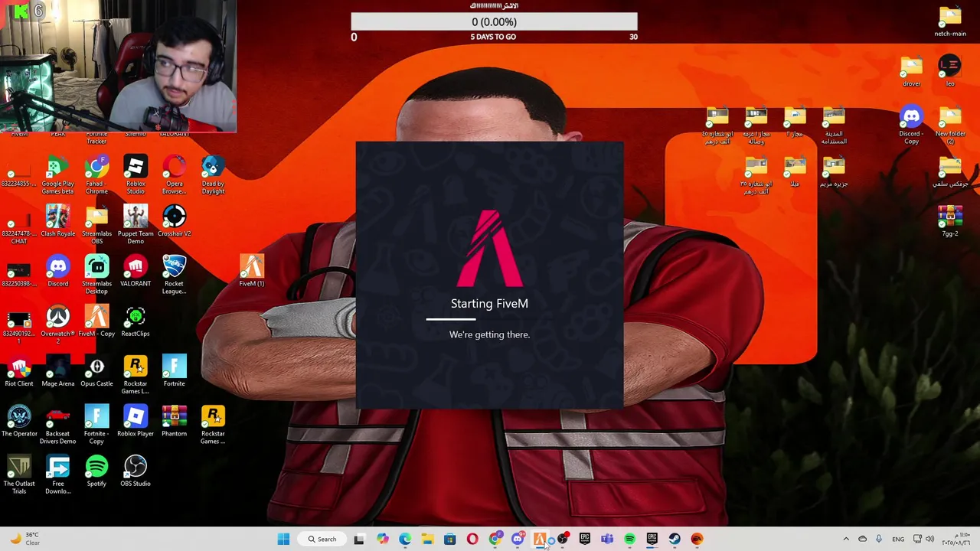The image size is (980, 551).
Task: Open Microsoft Teams from taskbar
Action: click(607, 539)
